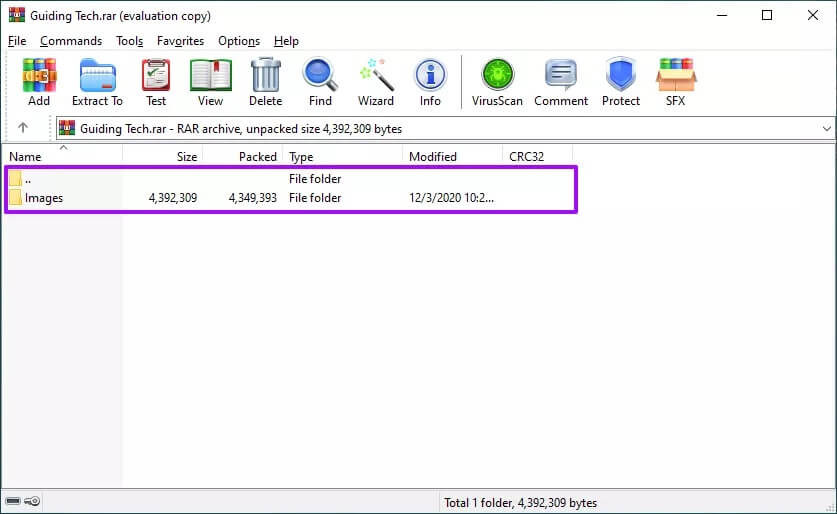
Task: Click the File folder type of the ".." row
Action: pos(315,179)
